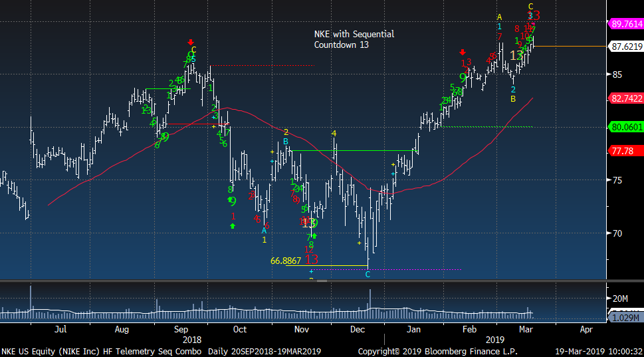This screenshot has width=644, height=357.
Task: Click the Mar month label
Action: (x=526, y=329)
